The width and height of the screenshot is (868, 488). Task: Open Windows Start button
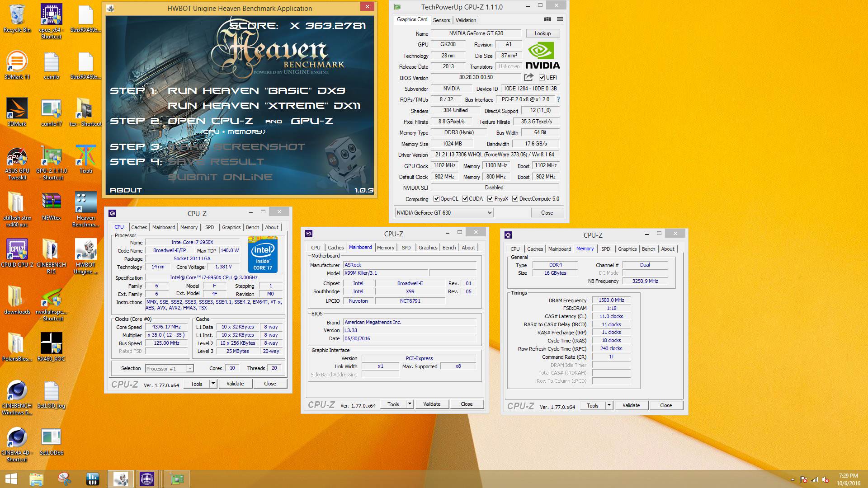pos(11,479)
